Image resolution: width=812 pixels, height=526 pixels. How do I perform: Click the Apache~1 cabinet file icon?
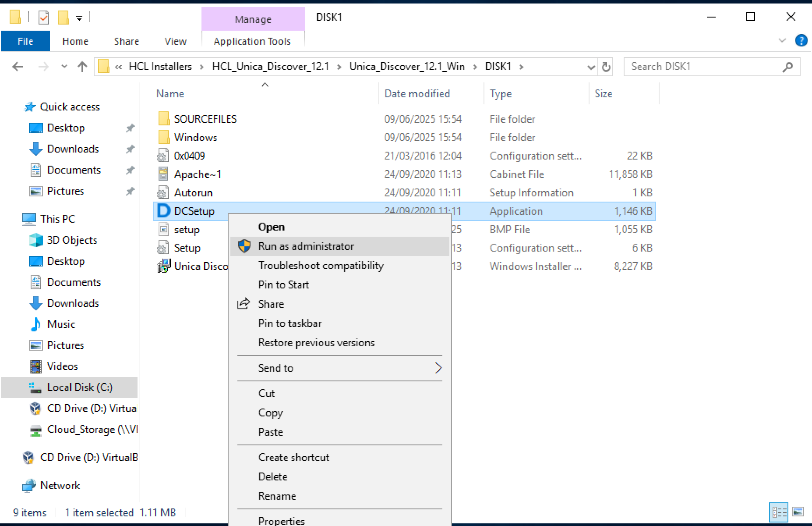[163, 174]
